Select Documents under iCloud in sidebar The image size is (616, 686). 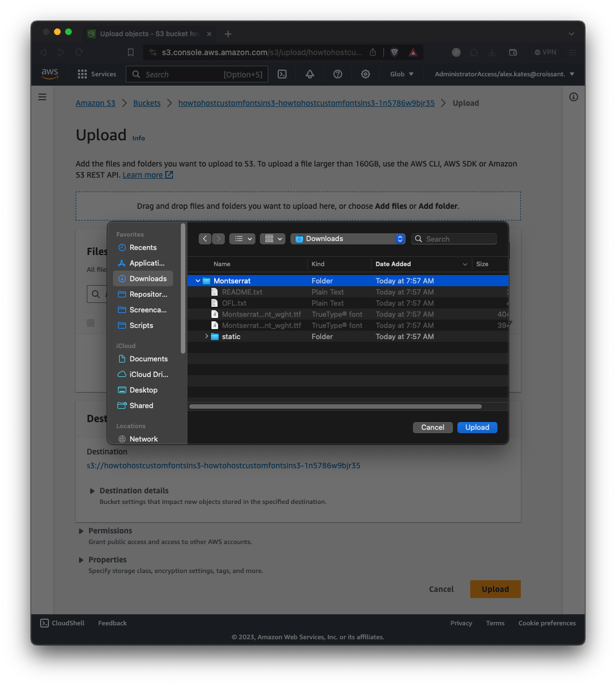pyautogui.click(x=143, y=359)
